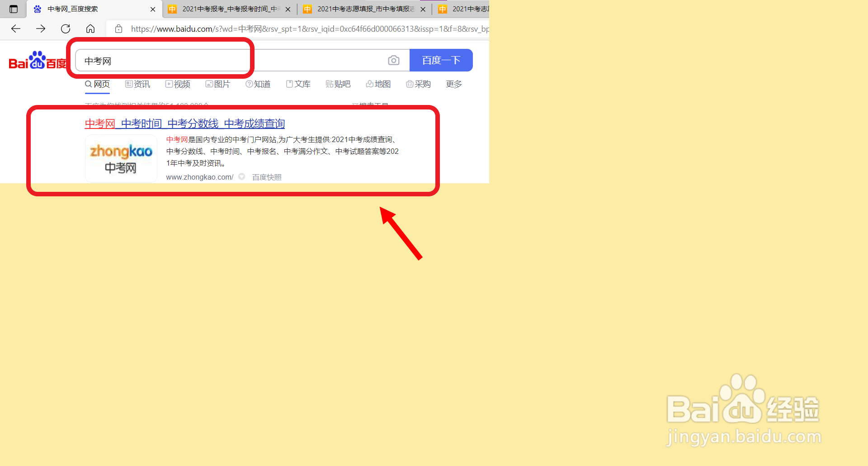
Task: Open the 百度快照 cached link
Action: (267, 177)
